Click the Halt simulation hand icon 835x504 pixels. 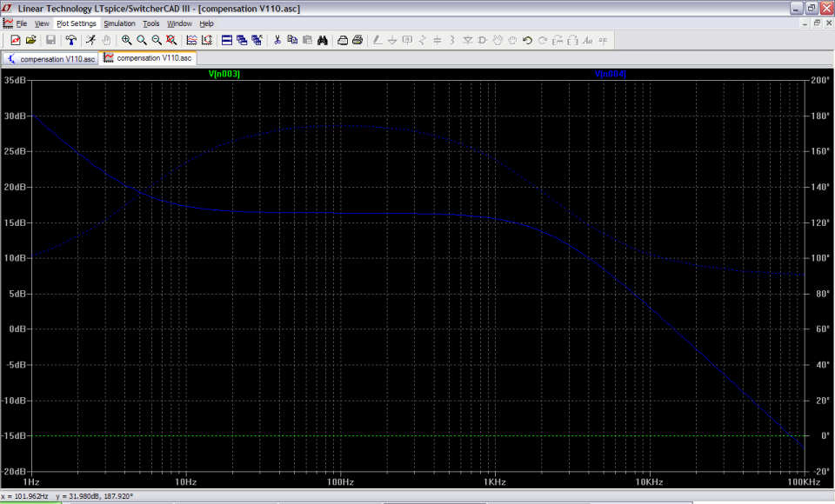(x=106, y=40)
